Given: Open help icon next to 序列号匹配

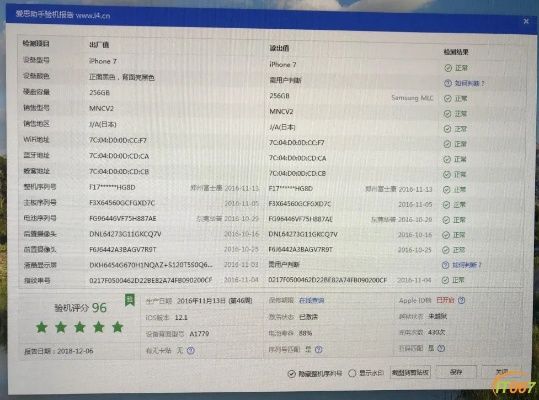Looking at the screenshot, I should point(319,349).
